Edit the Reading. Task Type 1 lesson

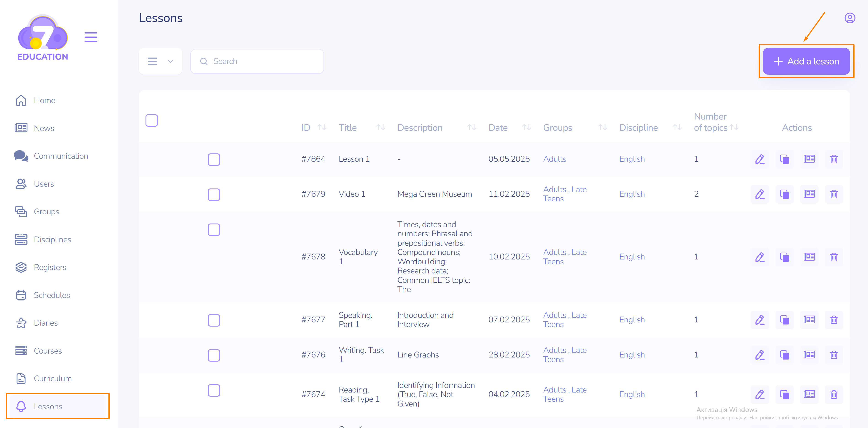760,395
